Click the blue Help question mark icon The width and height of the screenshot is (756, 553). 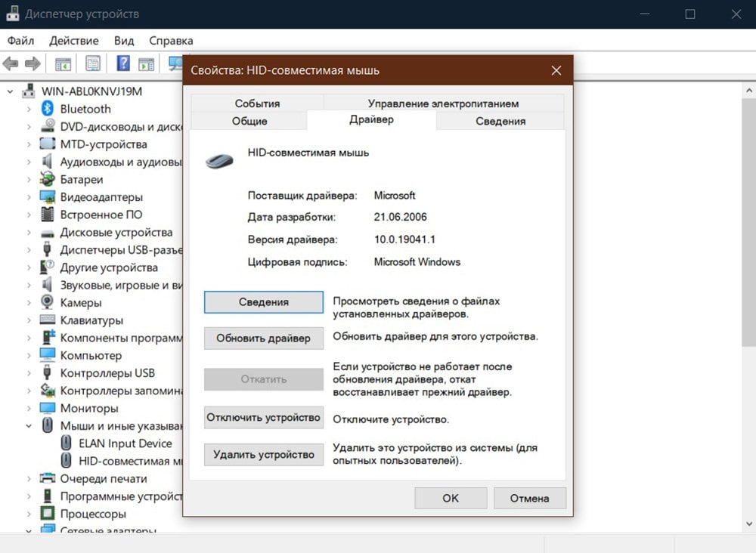(x=123, y=63)
